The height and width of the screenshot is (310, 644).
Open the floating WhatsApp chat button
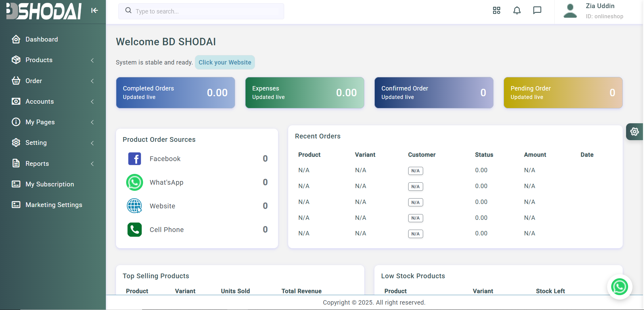[620, 287]
